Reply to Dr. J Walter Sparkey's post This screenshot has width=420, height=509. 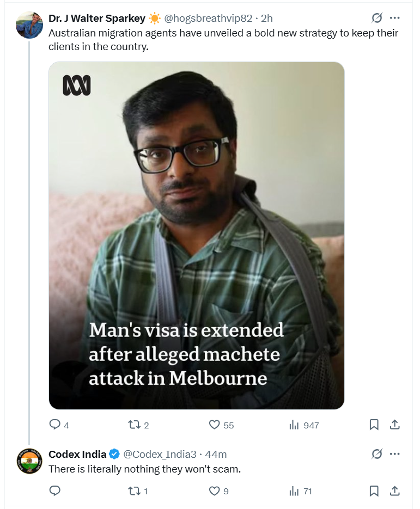[x=55, y=425]
